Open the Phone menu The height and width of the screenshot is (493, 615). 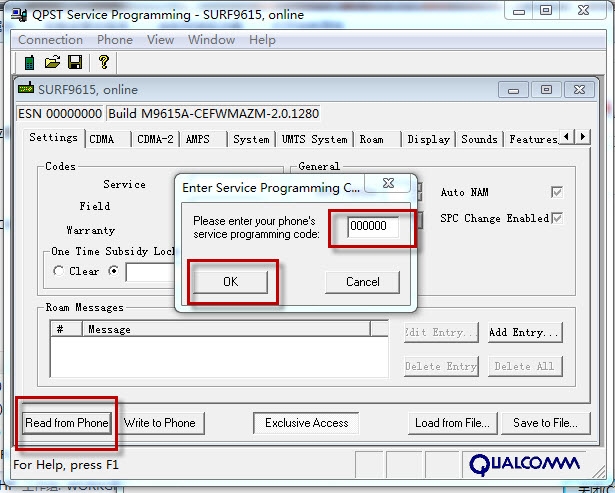click(x=115, y=40)
